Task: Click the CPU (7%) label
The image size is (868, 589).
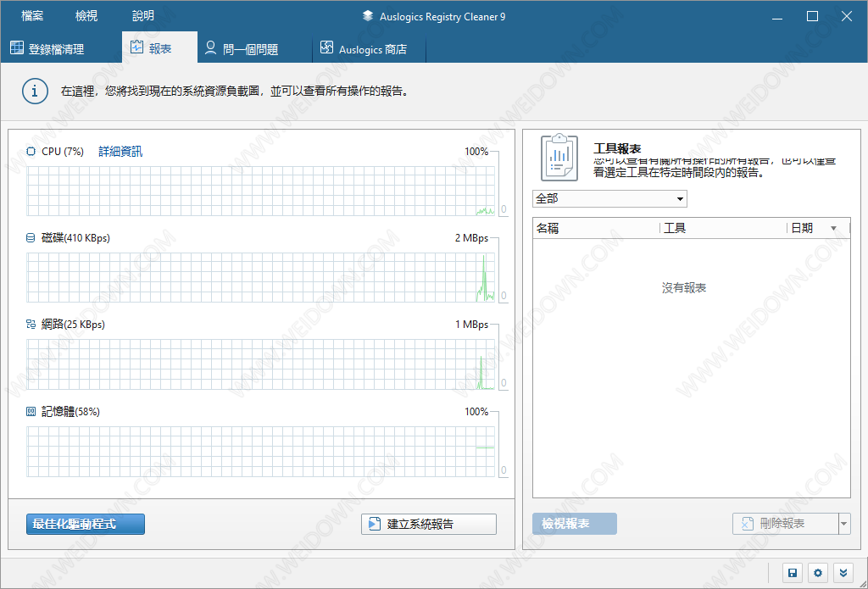Action: coord(63,151)
